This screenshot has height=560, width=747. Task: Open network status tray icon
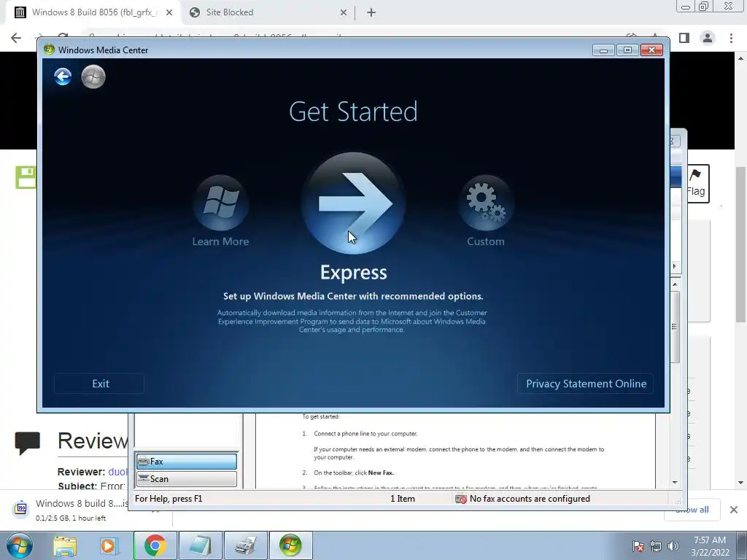656,546
